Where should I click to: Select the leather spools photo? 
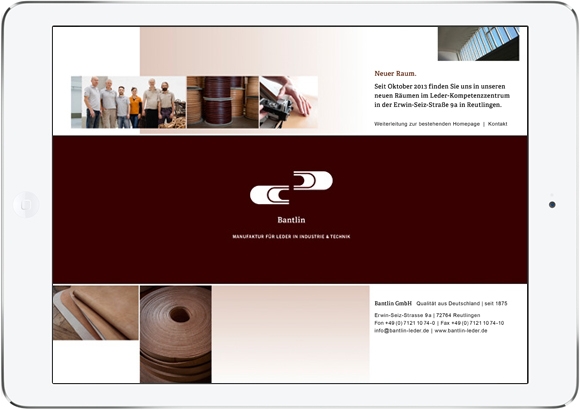coord(223,102)
